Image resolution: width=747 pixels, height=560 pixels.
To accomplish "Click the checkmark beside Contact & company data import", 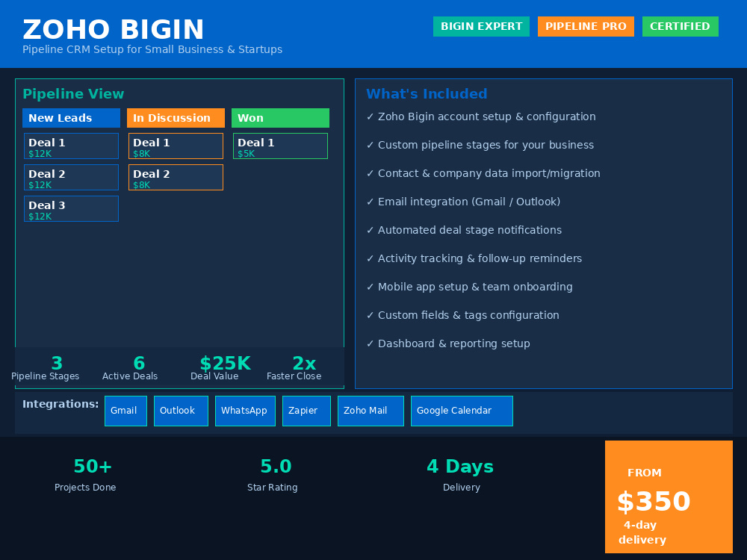I will click(x=371, y=173).
